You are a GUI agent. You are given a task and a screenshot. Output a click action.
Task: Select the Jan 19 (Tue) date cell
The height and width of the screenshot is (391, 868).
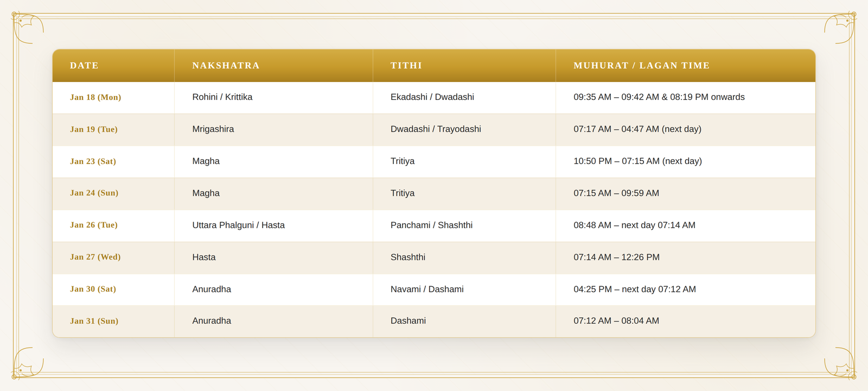pyautogui.click(x=113, y=130)
